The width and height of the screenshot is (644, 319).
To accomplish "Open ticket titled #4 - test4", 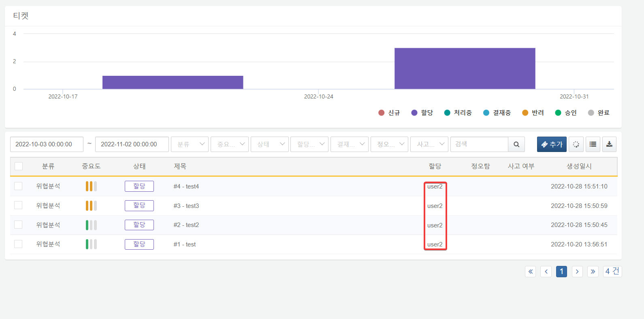I will click(186, 186).
